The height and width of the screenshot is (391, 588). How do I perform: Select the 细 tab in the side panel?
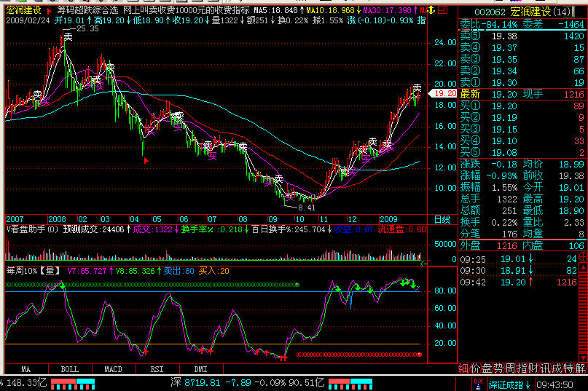pos(463,368)
